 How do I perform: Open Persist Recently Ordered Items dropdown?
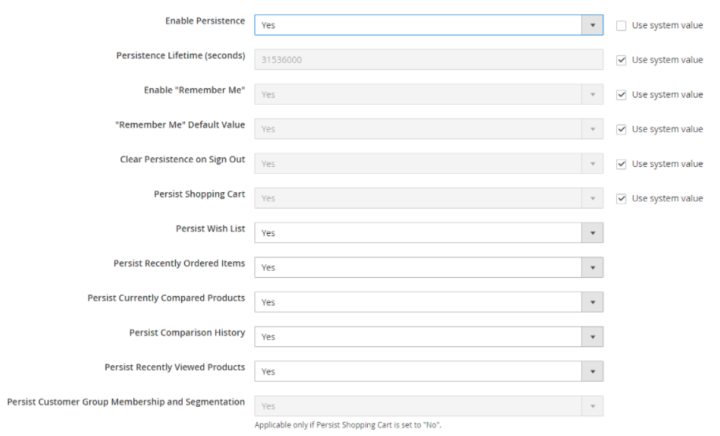[x=429, y=268]
